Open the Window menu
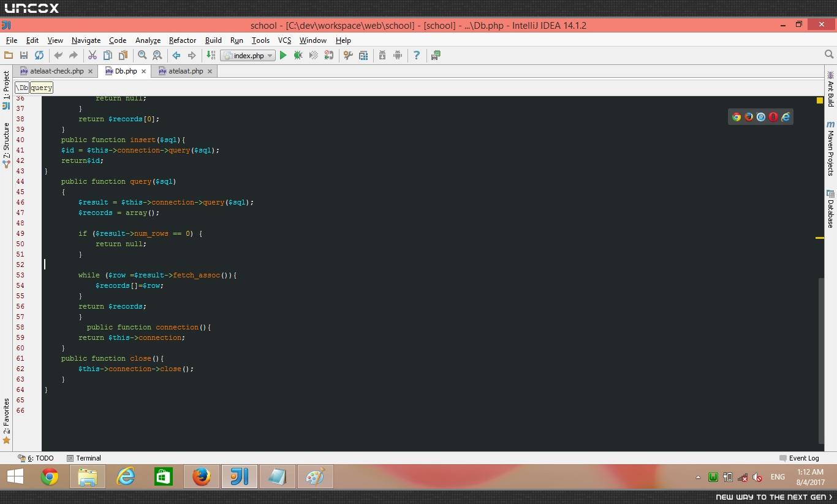 click(x=312, y=40)
